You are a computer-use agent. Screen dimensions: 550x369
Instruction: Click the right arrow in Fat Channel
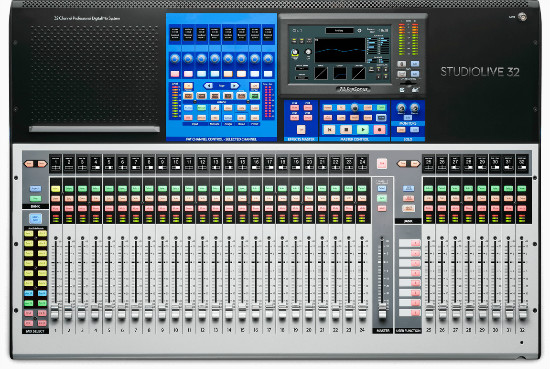(x=234, y=86)
